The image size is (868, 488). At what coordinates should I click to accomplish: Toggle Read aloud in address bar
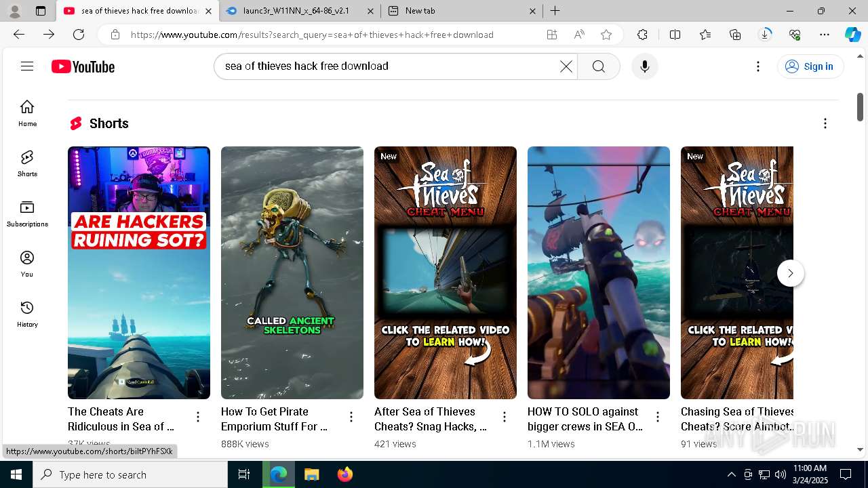pos(579,35)
